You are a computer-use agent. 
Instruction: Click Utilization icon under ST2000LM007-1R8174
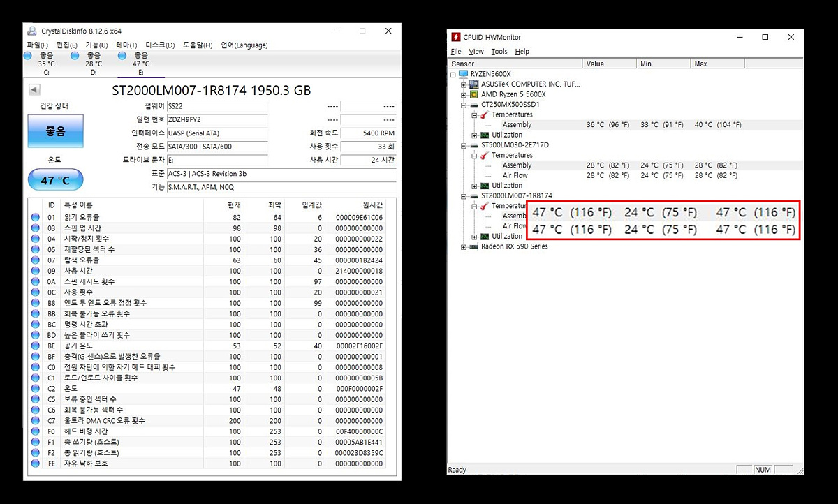pos(484,237)
